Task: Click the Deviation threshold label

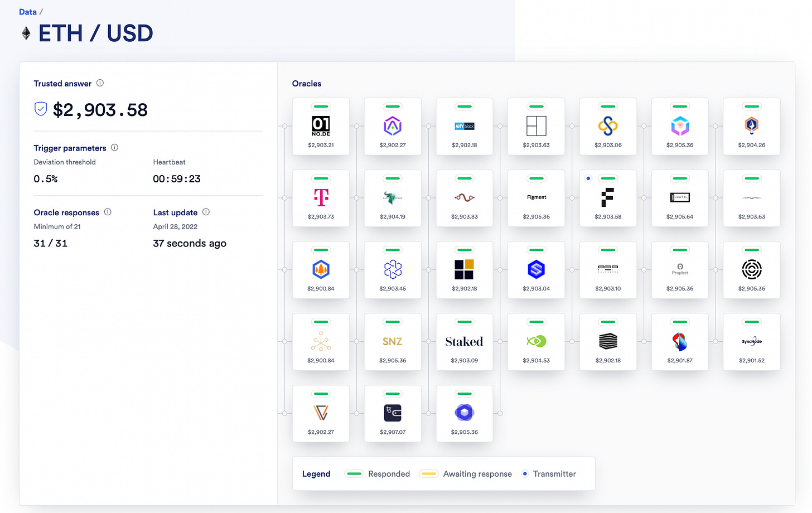Action: pos(65,162)
